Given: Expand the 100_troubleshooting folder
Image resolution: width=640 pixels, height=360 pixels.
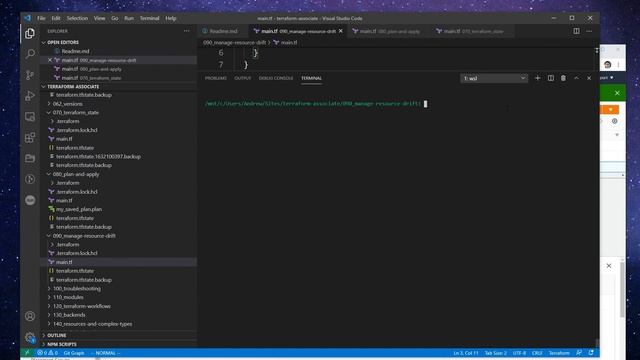Looking at the screenshot, I should (x=77, y=289).
